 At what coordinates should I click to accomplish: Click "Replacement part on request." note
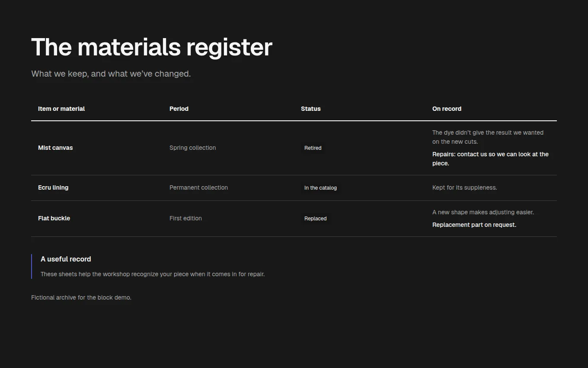(474, 225)
